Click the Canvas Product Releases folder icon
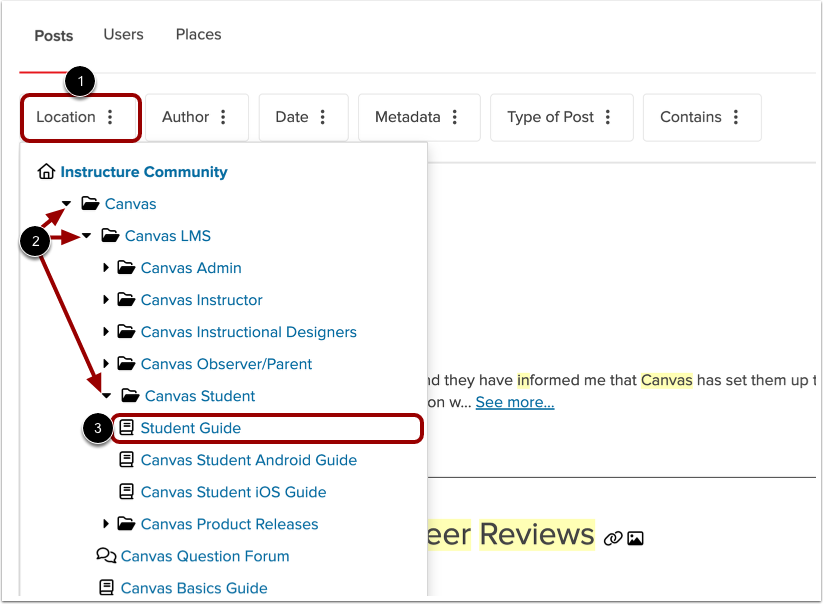Image resolution: width=823 pixels, height=604 pixels. coord(126,524)
